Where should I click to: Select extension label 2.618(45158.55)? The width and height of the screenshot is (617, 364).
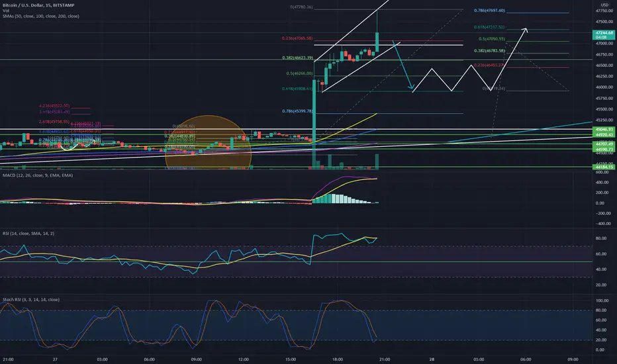[54, 122]
